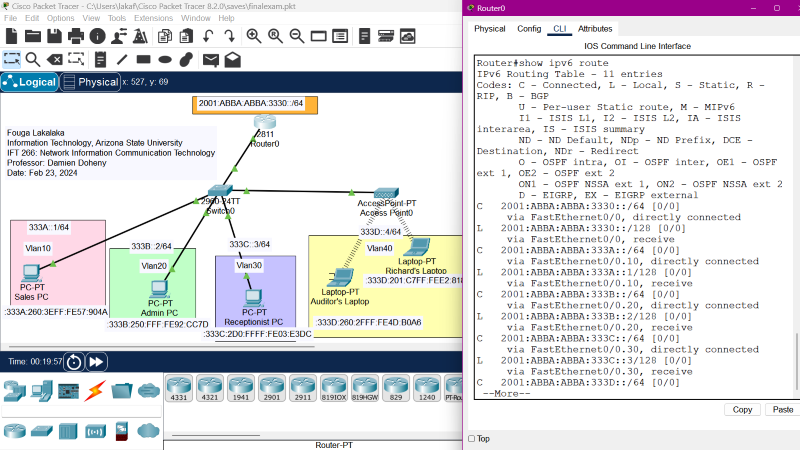Choose the Resize Shape tool
This screenshot has width=800, height=450.
coord(76,60)
